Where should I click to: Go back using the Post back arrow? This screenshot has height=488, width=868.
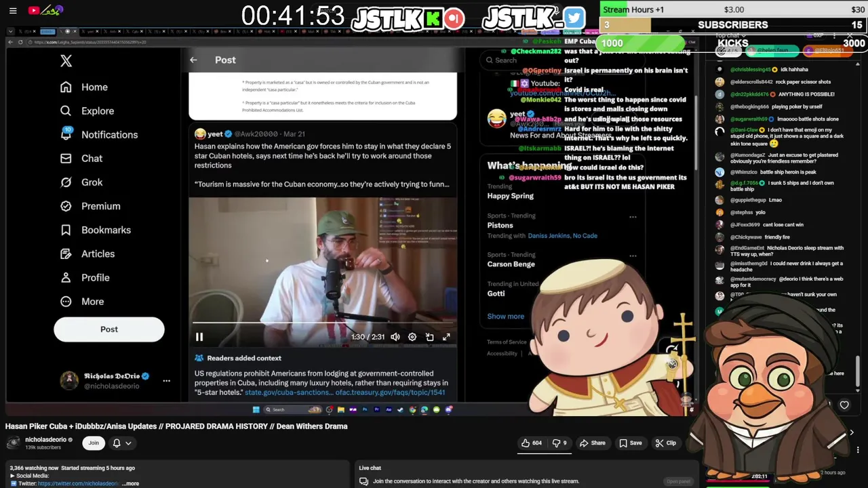193,60
